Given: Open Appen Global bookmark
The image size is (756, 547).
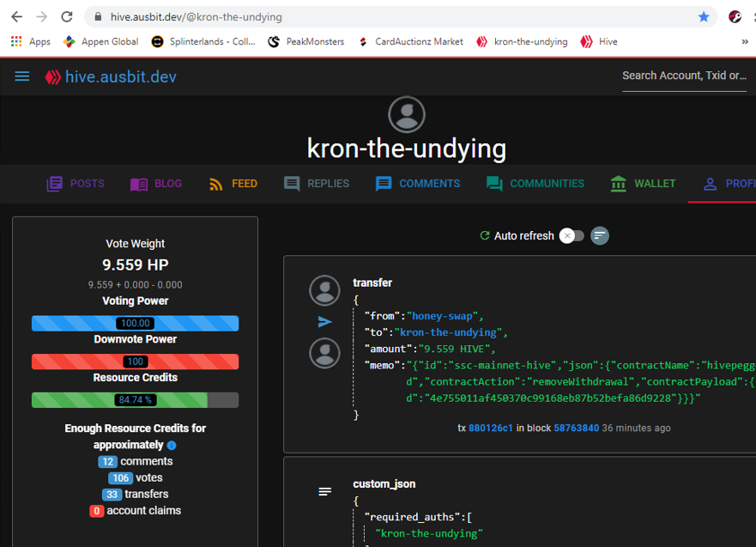Looking at the screenshot, I should click(x=100, y=42).
